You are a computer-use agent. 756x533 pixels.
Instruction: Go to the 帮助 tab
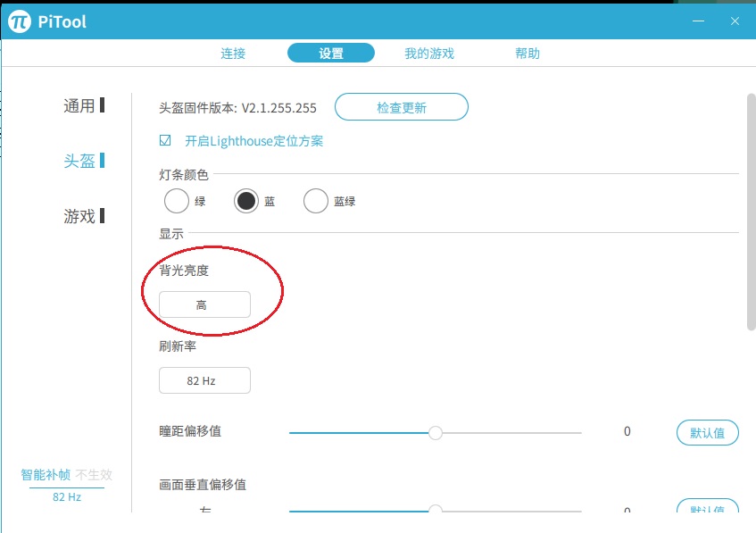(528, 54)
